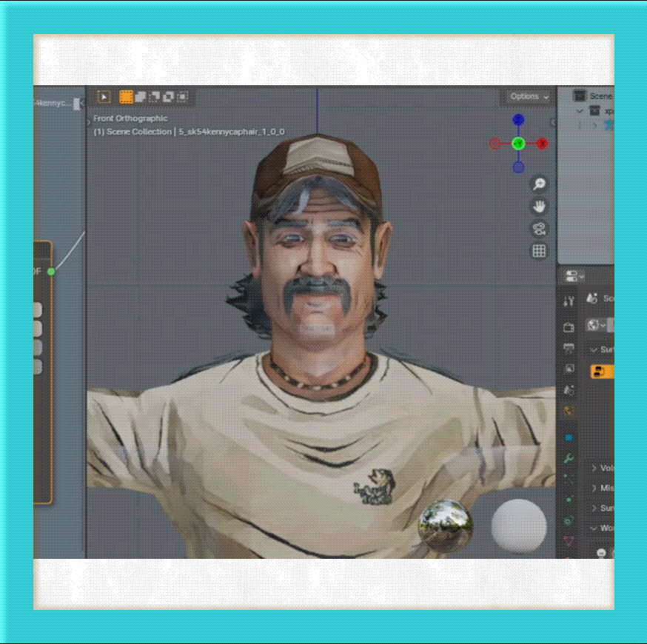Open the World datablock browse dropdown

596,325
